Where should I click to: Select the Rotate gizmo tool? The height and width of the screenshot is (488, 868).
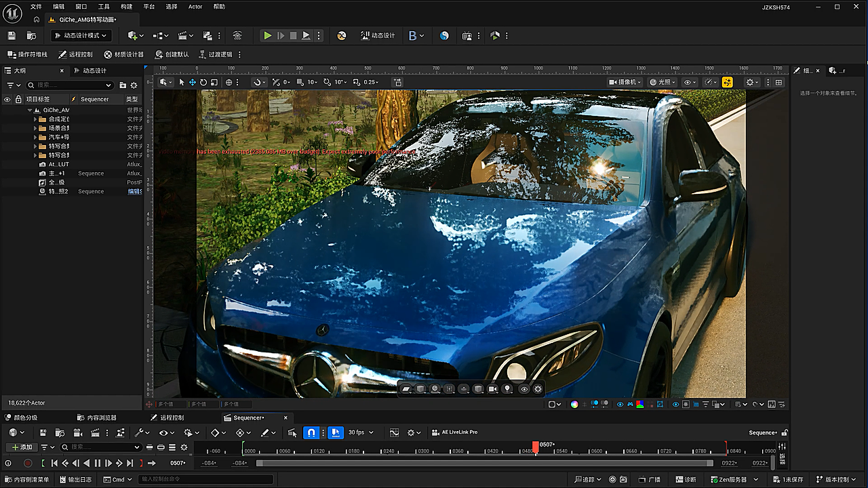tap(203, 82)
